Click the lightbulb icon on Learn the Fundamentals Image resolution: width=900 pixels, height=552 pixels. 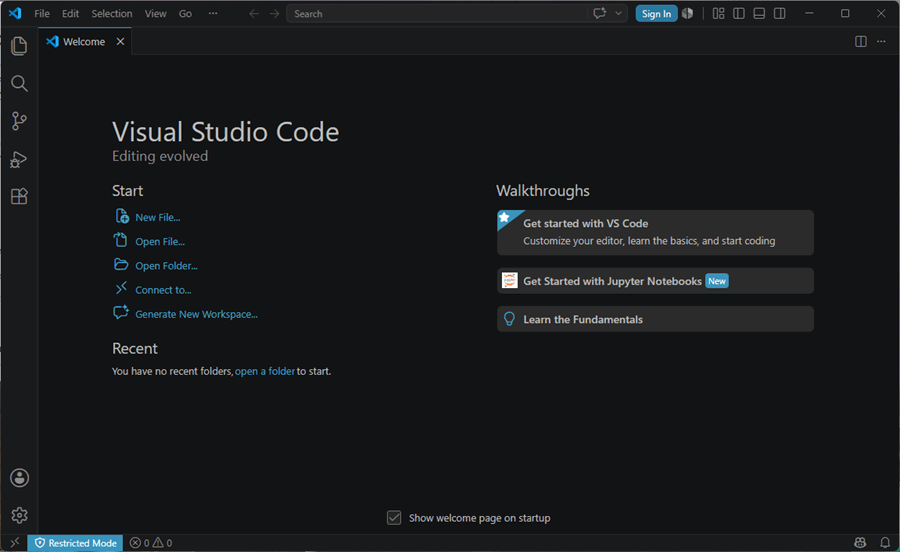509,319
